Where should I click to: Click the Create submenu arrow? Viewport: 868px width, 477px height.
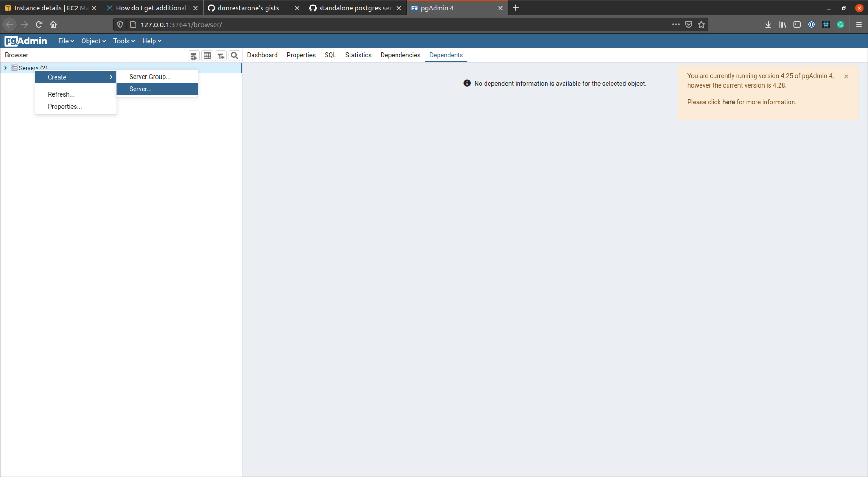click(111, 77)
